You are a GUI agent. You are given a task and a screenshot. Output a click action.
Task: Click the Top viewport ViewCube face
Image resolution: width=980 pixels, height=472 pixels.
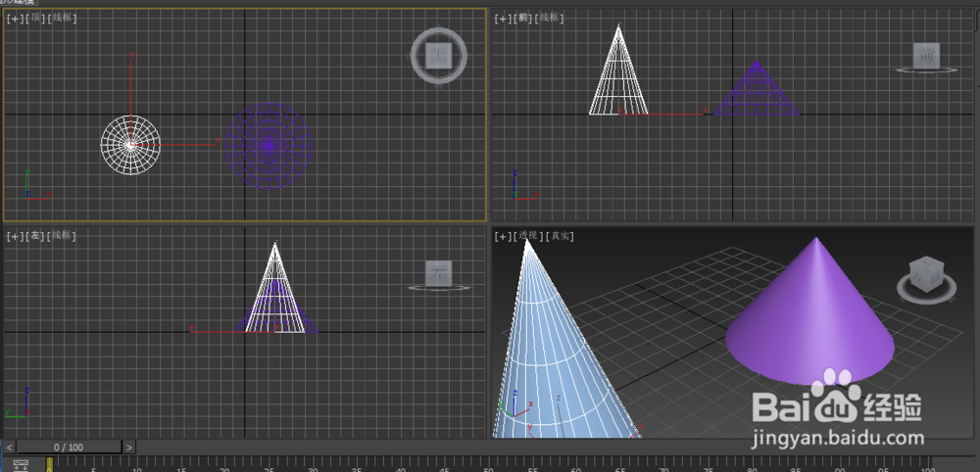click(439, 56)
